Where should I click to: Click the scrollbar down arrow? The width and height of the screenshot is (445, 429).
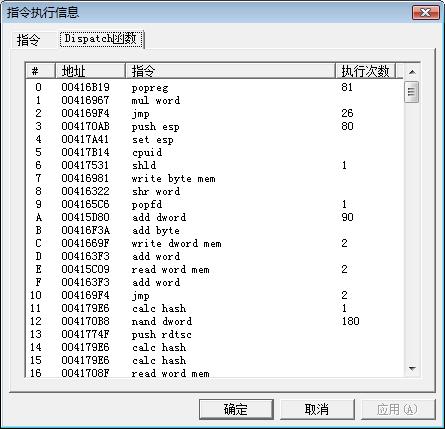[412, 369]
